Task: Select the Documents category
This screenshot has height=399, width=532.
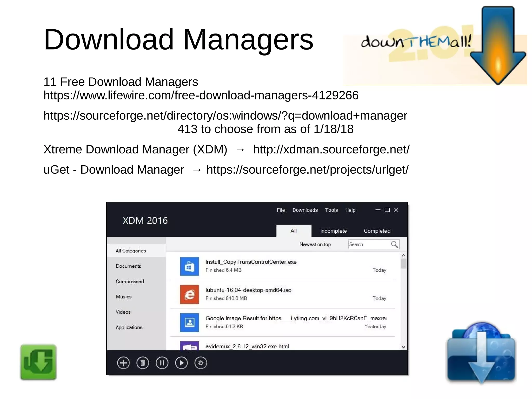Action: (128, 266)
